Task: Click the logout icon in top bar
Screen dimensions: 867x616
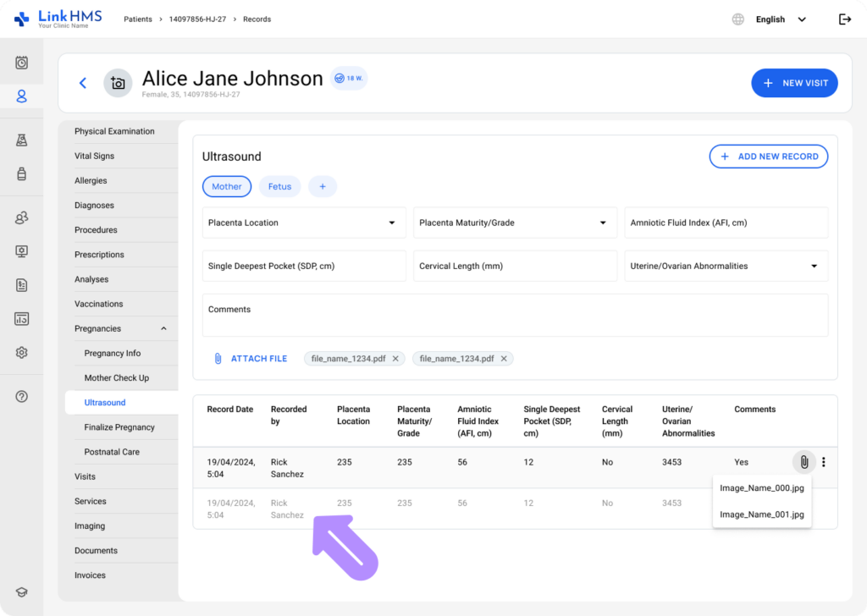Action: pyautogui.click(x=844, y=19)
